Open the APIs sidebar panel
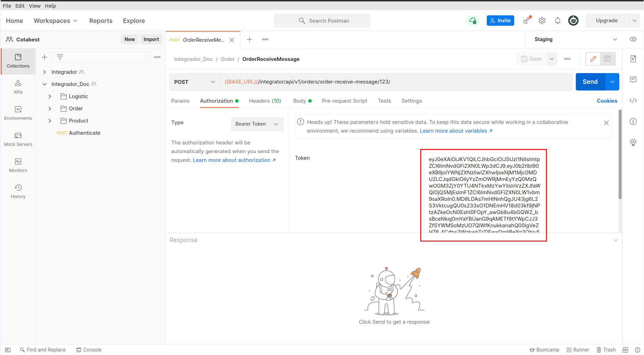The width and height of the screenshot is (644, 355). [x=18, y=87]
